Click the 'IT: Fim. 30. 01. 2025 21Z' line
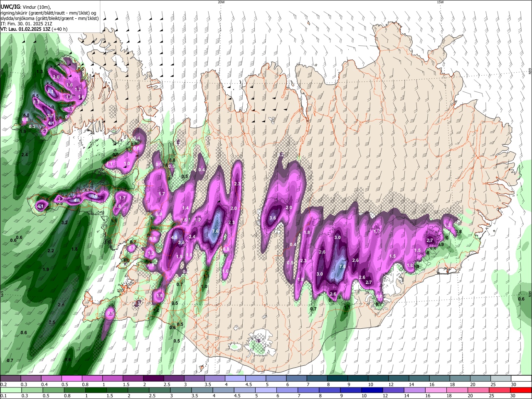This screenshot has width=532, height=399. coord(25,24)
